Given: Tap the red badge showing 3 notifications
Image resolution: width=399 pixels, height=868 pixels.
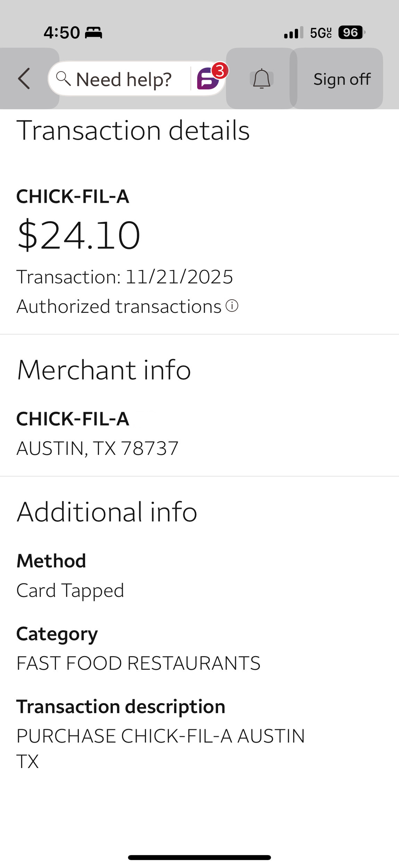Looking at the screenshot, I should point(220,71).
